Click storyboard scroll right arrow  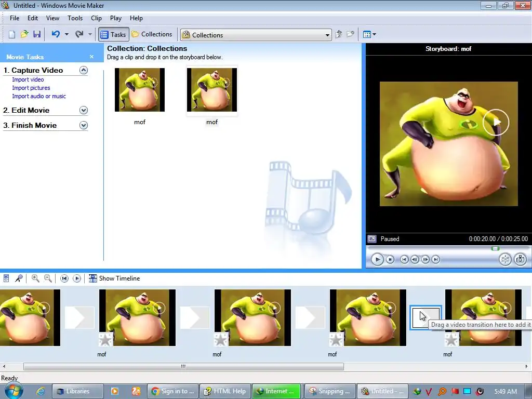[526, 366]
